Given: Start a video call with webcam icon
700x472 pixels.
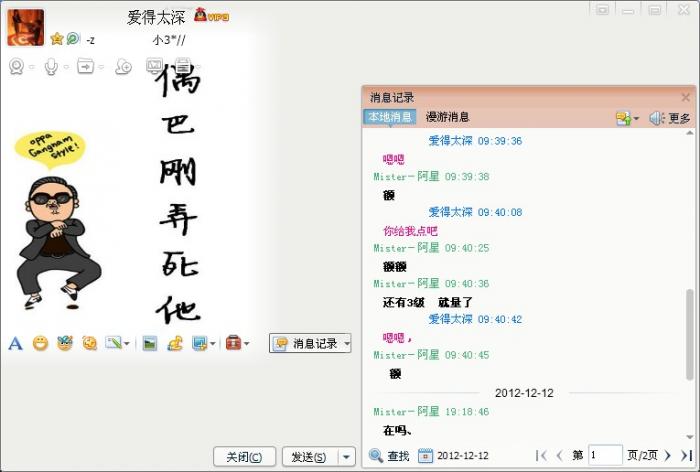Looking at the screenshot, I should click(x=17, y=67).
